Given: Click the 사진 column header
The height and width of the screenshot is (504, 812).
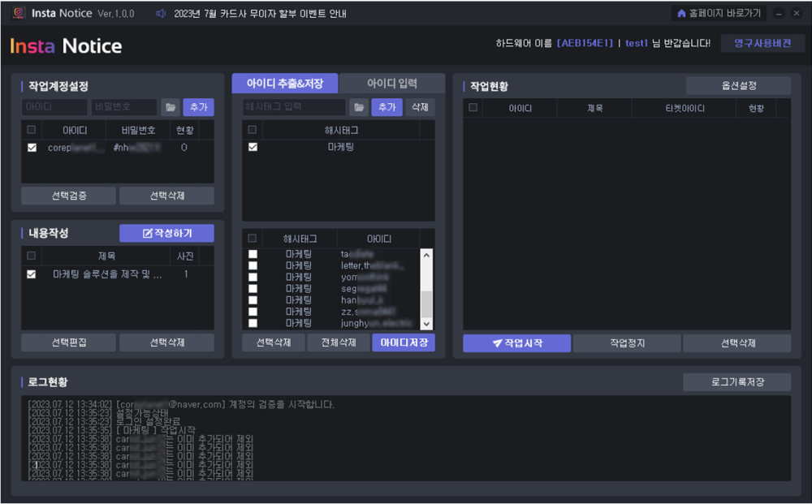Looking at the screenshot, I should 185,256.
